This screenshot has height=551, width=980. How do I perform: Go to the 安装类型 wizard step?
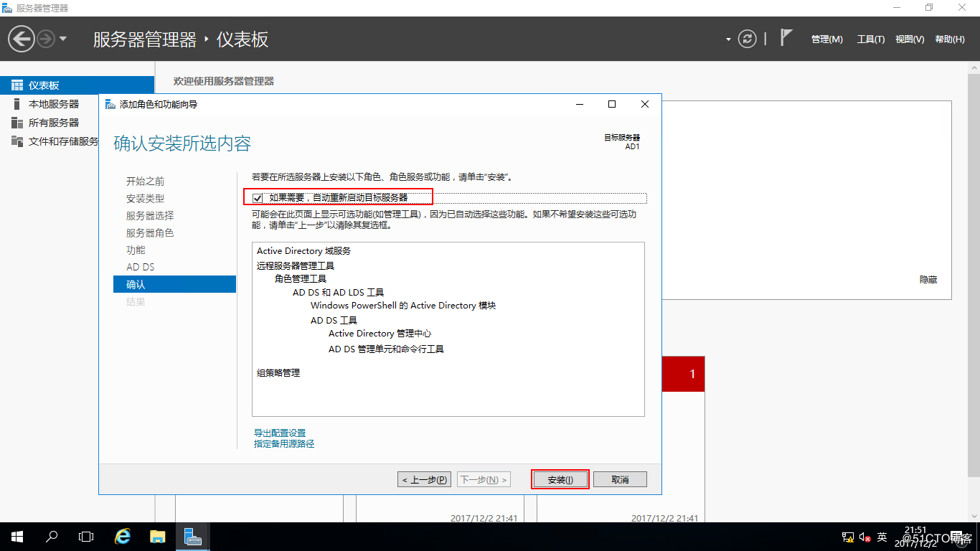click(145, 199)
